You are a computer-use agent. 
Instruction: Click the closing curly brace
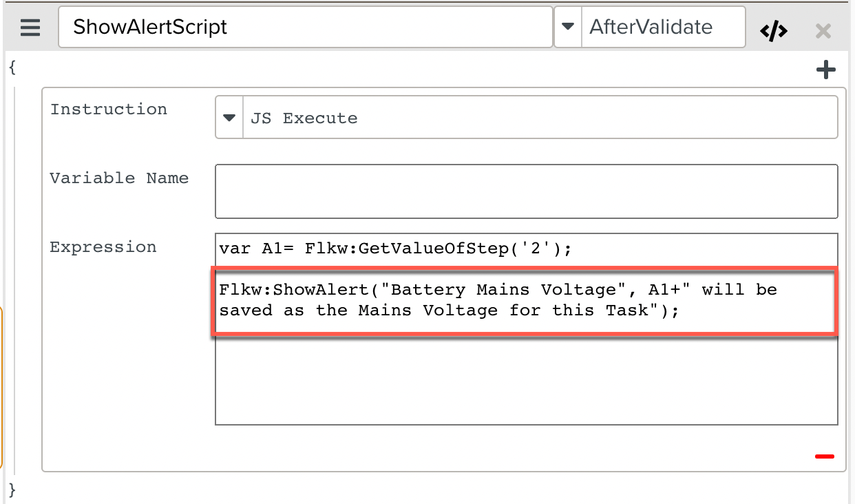(x=11, y=490)
